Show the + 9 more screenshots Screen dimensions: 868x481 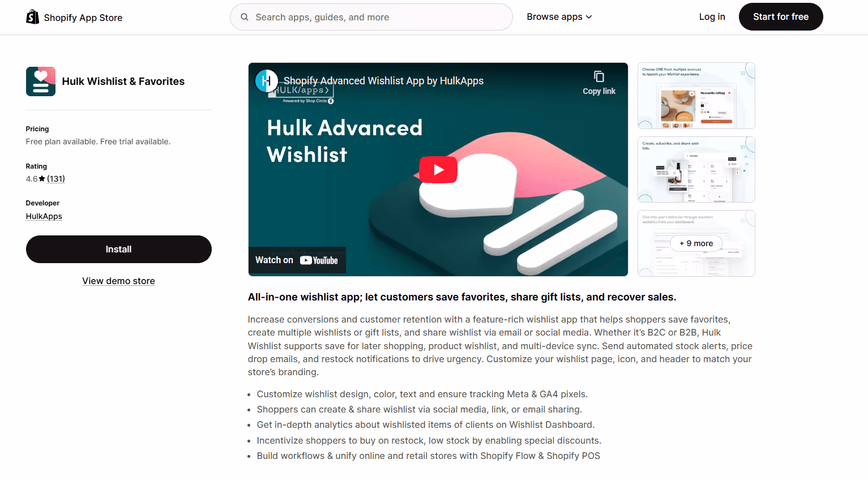(x=696, y=243)
